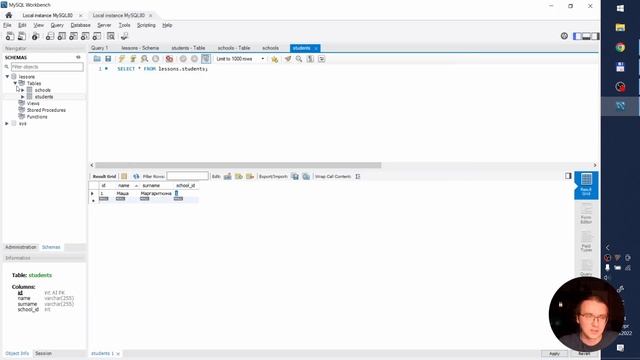The width and height of the screenshot is (640, 360).
Task: Expand the students table node
Action: coord(23,97)
